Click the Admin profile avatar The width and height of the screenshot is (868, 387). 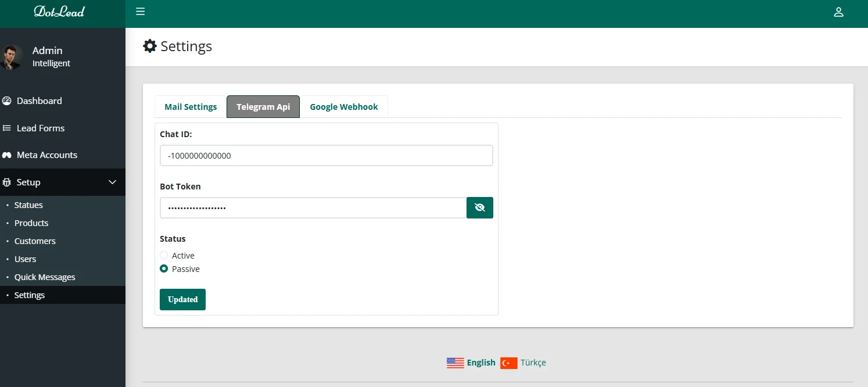[x=11, y=57]
